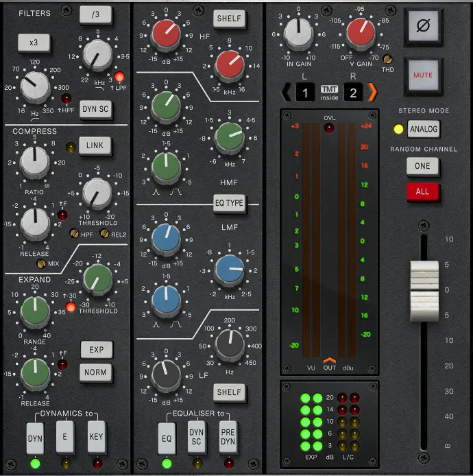This screenshot has width=473, height=476.
Task: Click the compressor RATIO knob
Action: [x=34, y=163]
